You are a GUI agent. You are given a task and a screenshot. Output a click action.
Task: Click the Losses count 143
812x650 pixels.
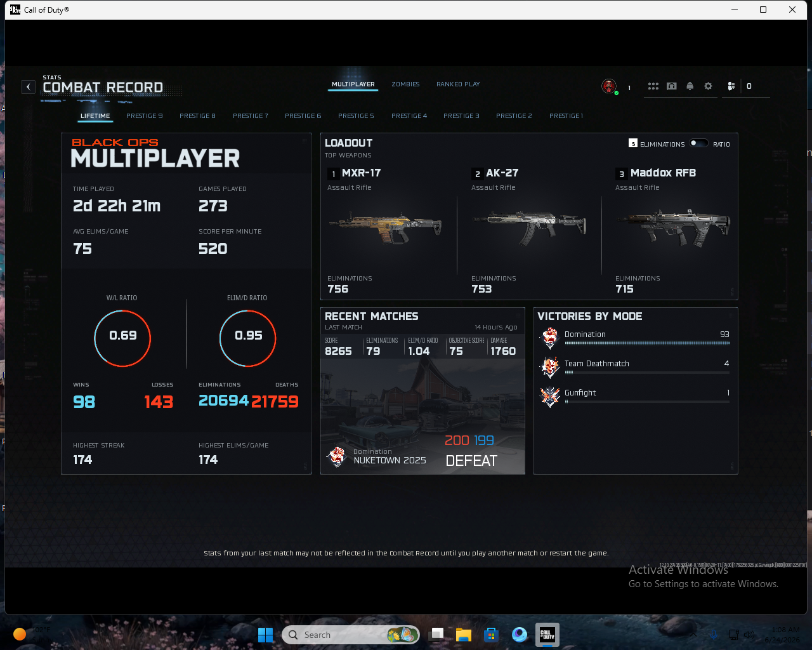159,402
